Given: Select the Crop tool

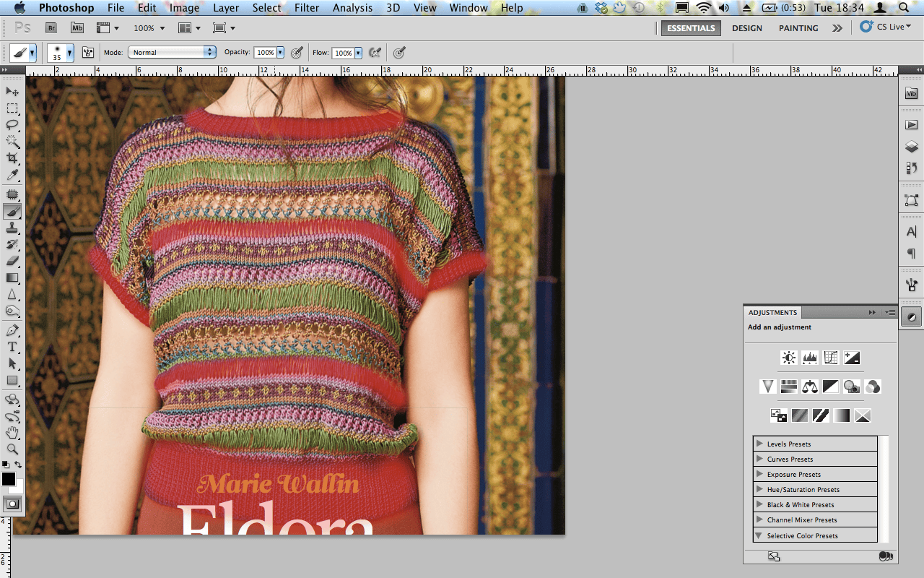Looking at the screenshot, I should 12,158.
